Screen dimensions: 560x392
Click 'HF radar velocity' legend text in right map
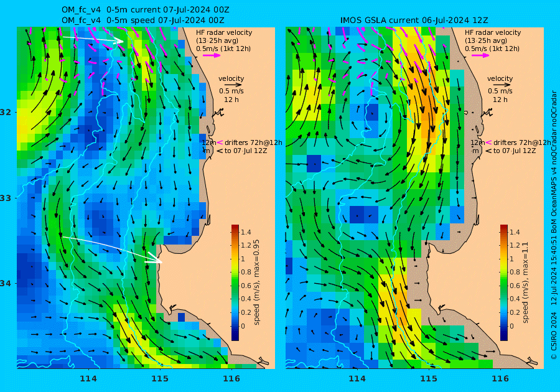pos(493,32)
